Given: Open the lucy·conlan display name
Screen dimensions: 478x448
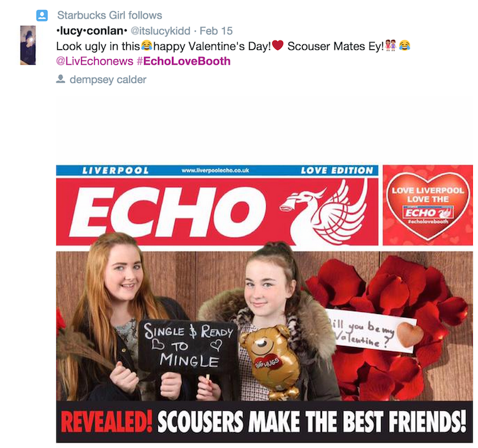Looking at the screenshot, I should coord(92,31).
